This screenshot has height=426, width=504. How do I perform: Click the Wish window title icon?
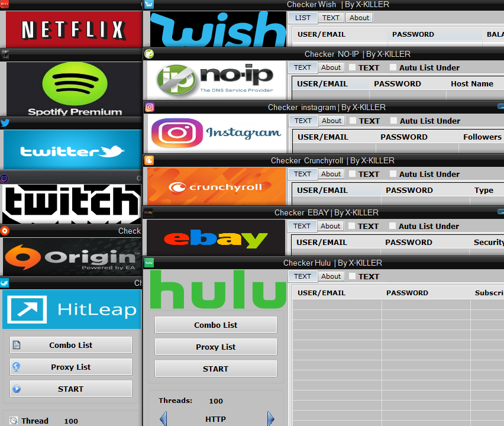(x=149, y=4)
